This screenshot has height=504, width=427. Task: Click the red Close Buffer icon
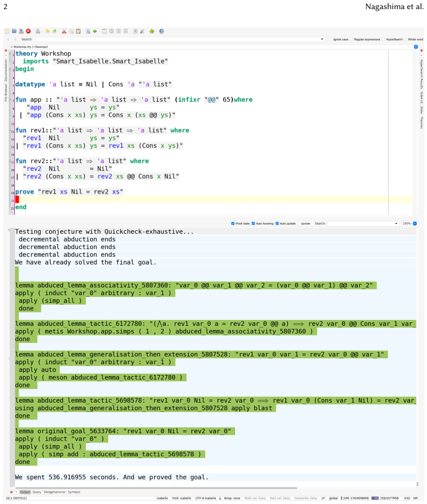(28, 31)
